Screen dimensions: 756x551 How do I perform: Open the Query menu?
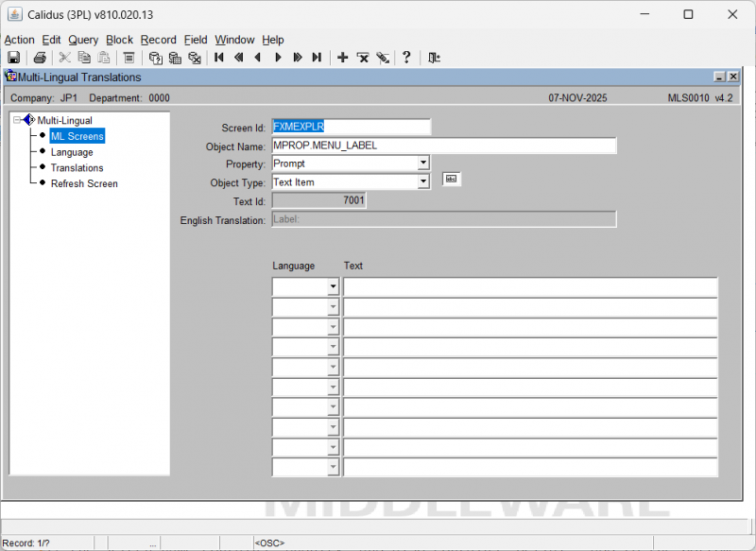(x=83, y=40)
